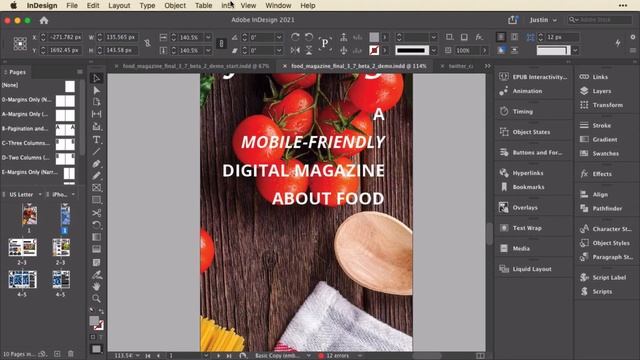Viewport: 640px width, 360px height.
Task: Select the Selection tool arrow
Action: pos(96,78)
